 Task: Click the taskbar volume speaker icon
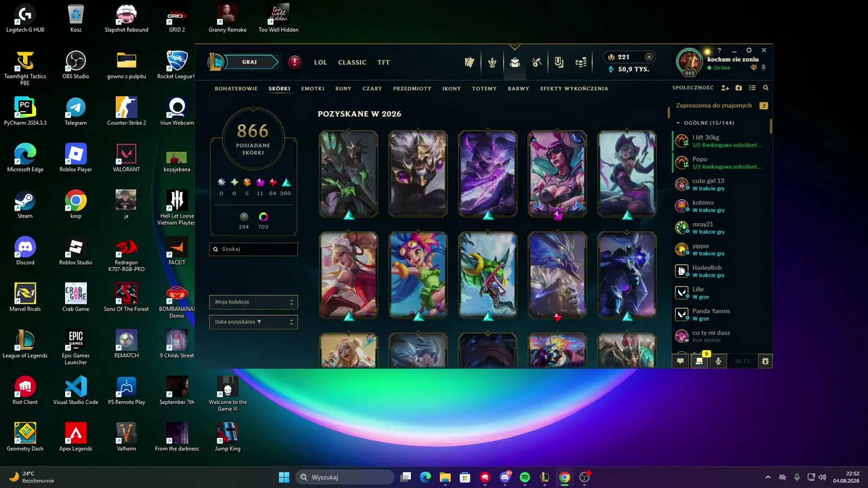tap(823, 477)
